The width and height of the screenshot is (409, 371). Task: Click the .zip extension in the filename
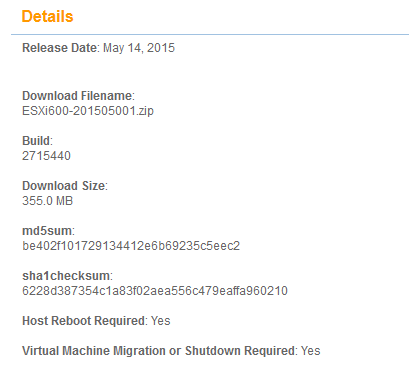click(145, 111)
